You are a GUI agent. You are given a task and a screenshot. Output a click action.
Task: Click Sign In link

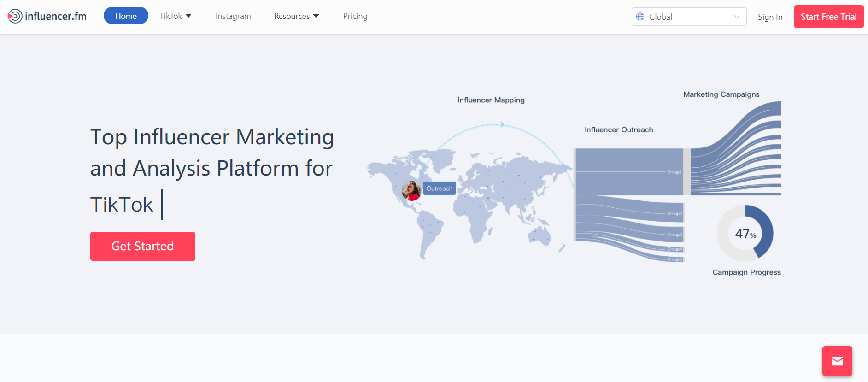click(x=770, y=17)
